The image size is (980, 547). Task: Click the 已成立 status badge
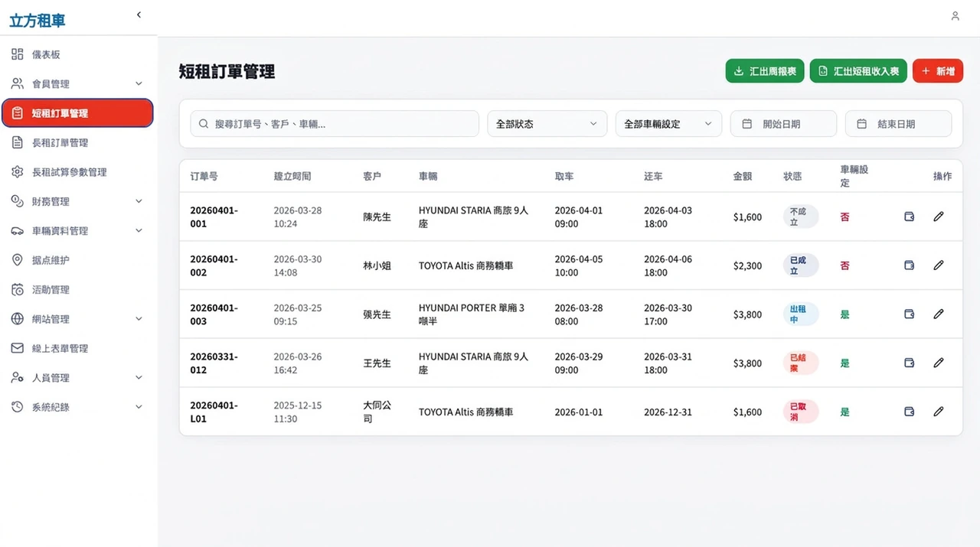coord(800,265)
